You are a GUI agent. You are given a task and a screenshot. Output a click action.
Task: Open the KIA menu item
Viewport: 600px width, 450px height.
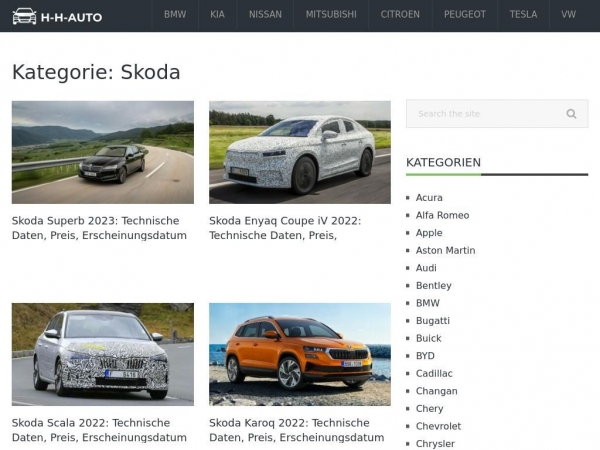click(217, 15)
